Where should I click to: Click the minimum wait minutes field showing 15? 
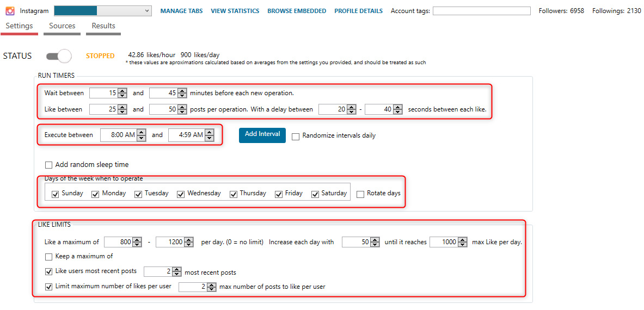pos(103,93)
